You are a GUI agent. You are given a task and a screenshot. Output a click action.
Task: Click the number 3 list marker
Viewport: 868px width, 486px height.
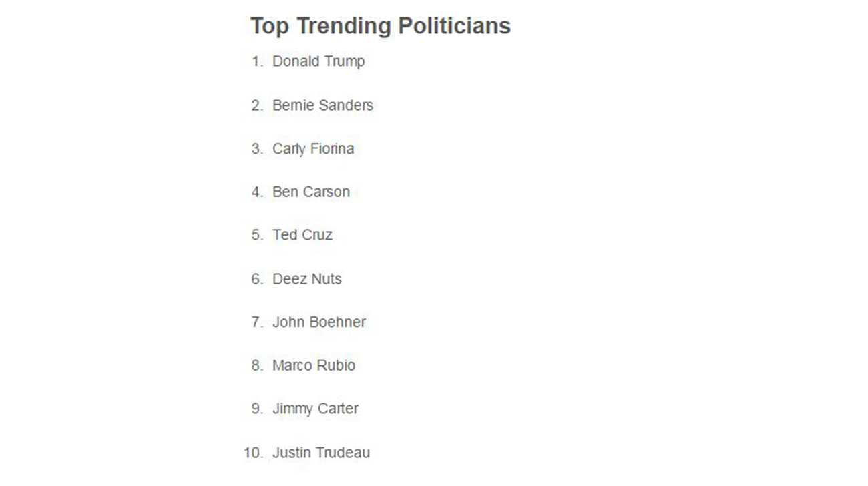point(258,149)
